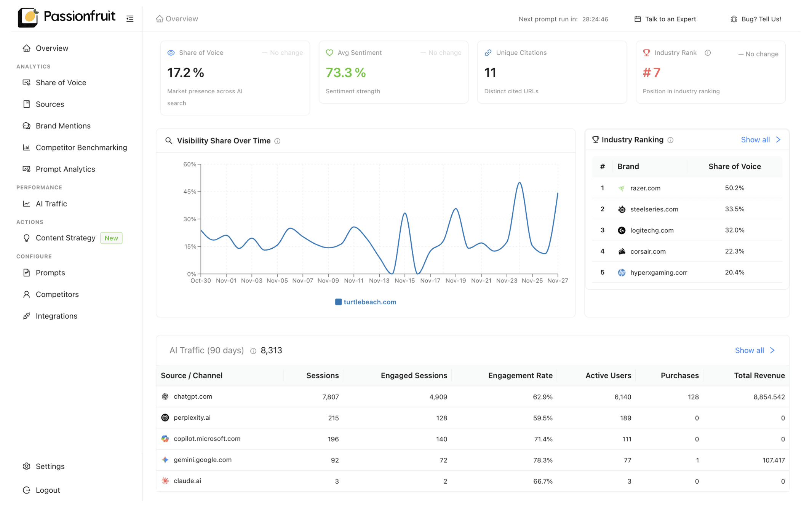This screenshot has height=508, width=812.
Task: Click the Competitor Benchmarking chart icon
Action: tap(26, 147)
